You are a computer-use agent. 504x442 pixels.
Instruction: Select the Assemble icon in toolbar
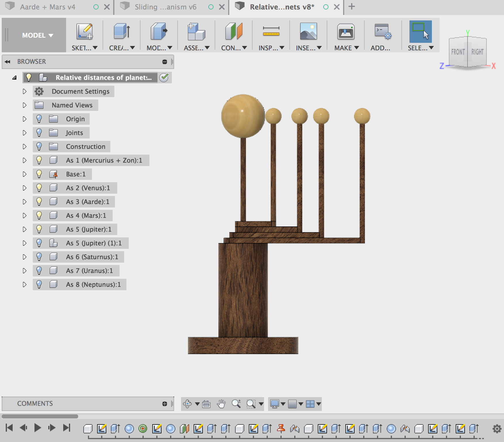point(196,31)
